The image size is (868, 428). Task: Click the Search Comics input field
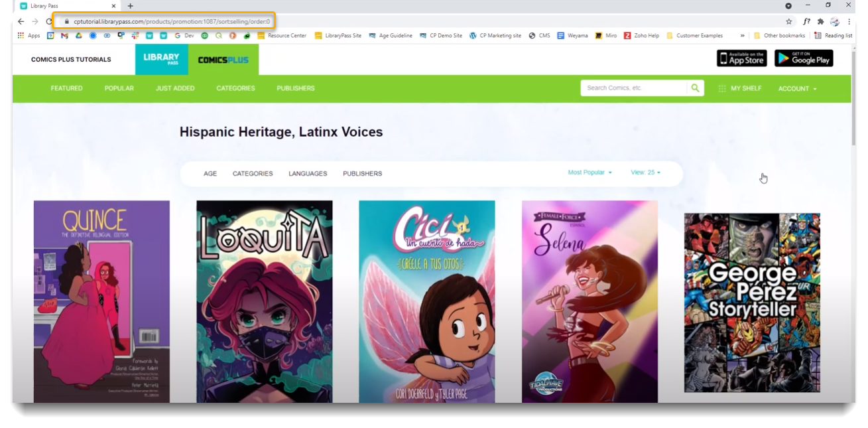[633, 88]
